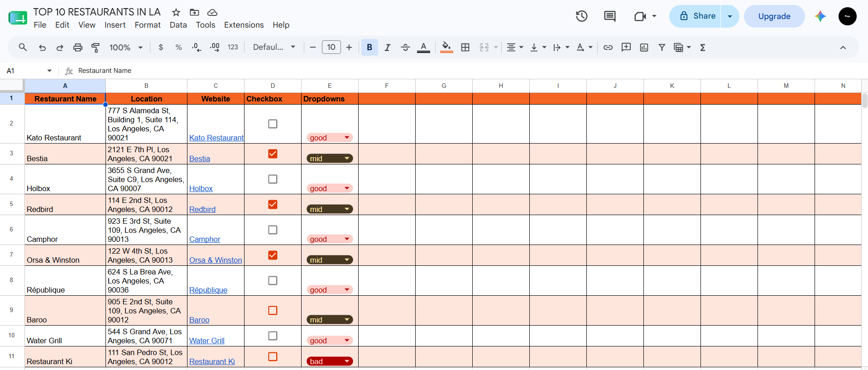868x370 pixels.
Task: Tick the Baroo checkbox
Action: click(273, 310)
